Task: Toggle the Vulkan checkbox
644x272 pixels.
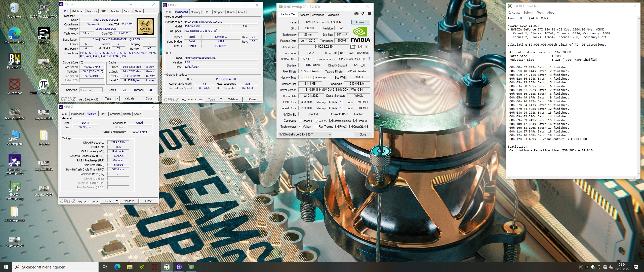Action: (x=300, y=127)
